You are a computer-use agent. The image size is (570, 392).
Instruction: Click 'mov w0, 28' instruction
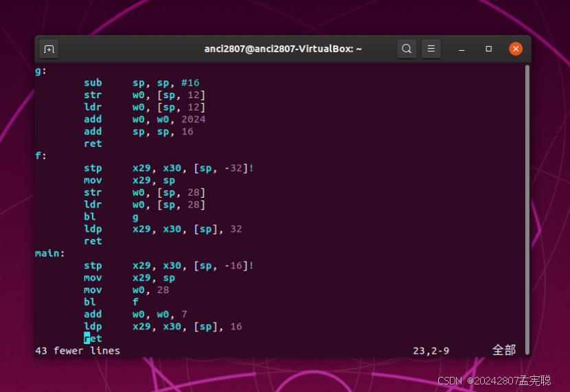(126, 290)
